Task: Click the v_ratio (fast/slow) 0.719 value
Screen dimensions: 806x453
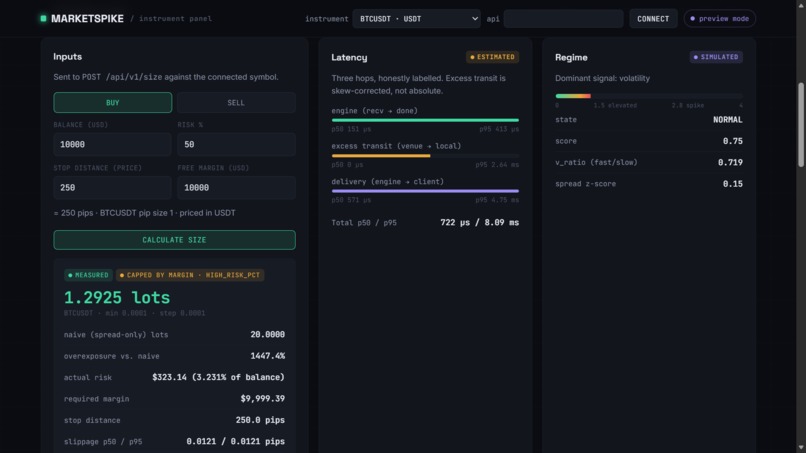Action: click(730, 162)
